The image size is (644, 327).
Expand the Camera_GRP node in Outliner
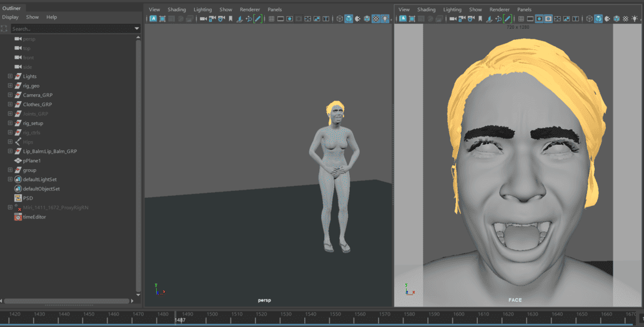coord(10,95)
